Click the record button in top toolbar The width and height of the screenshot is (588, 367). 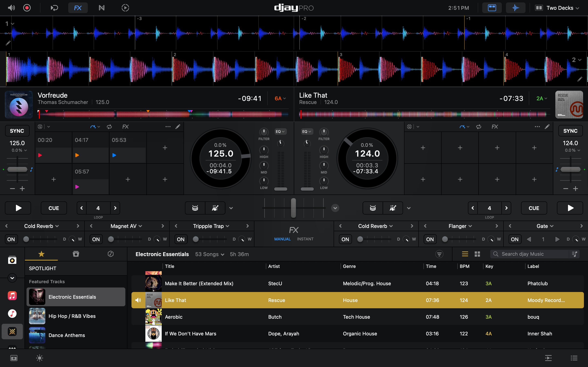click(x=27, y=8)
